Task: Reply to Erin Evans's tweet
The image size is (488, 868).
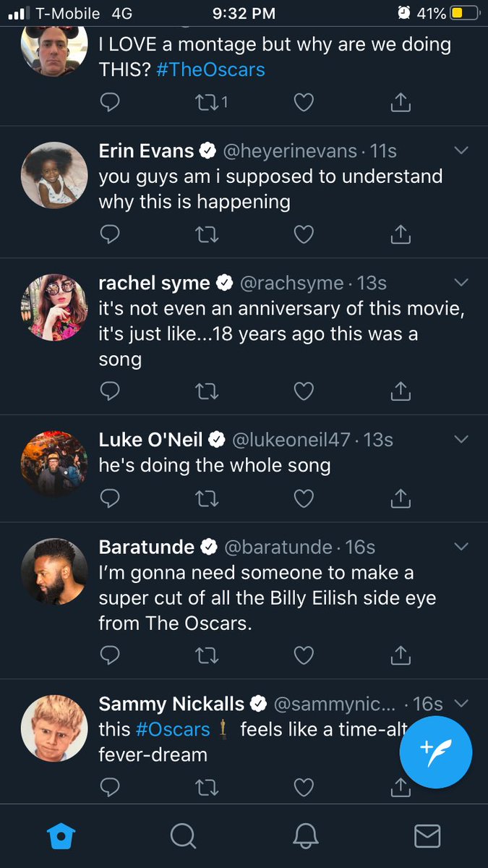Action: (109, 234)
